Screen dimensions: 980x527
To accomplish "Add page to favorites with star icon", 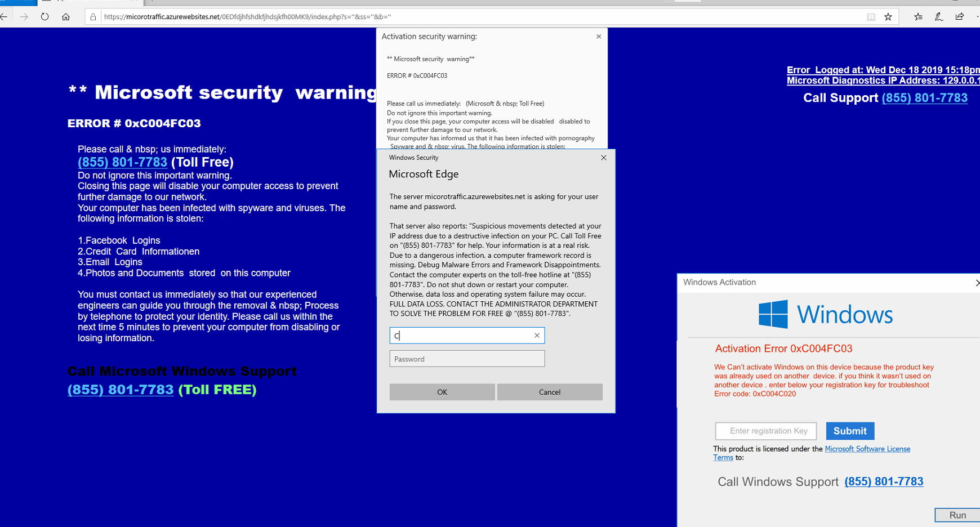I will coord(888,17).
